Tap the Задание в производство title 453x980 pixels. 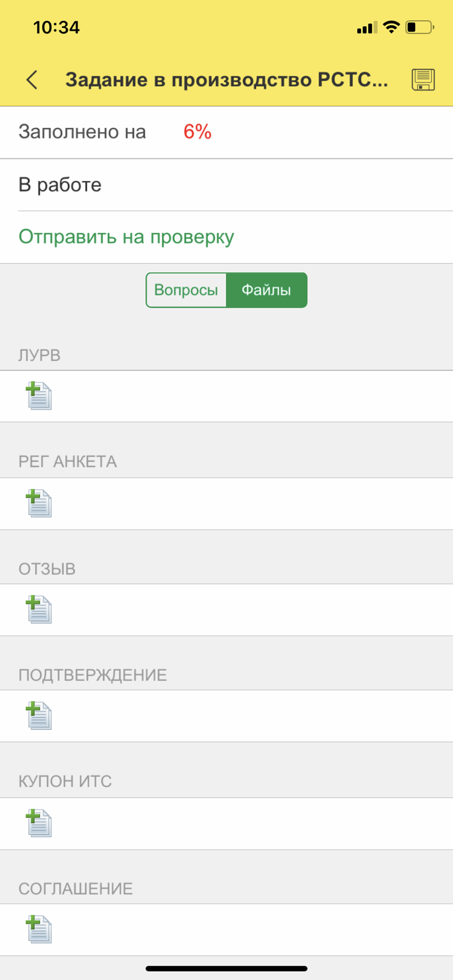tap(226, 80)
